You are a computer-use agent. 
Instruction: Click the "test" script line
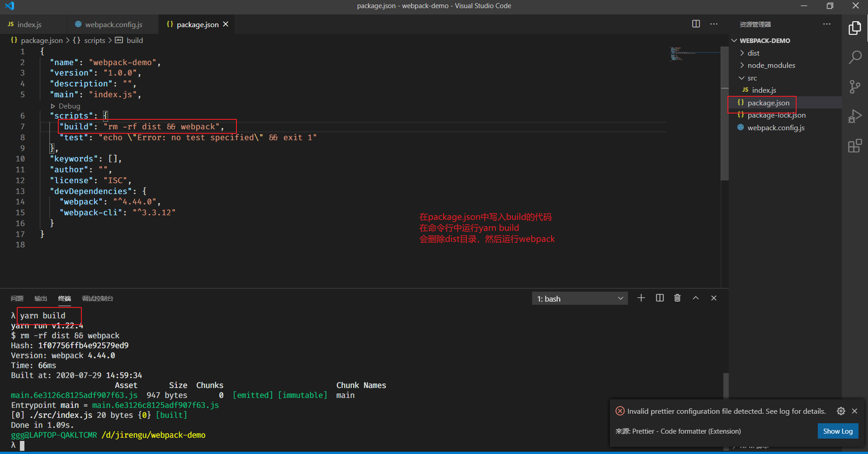pyautogui.click(x=188, y=137)
